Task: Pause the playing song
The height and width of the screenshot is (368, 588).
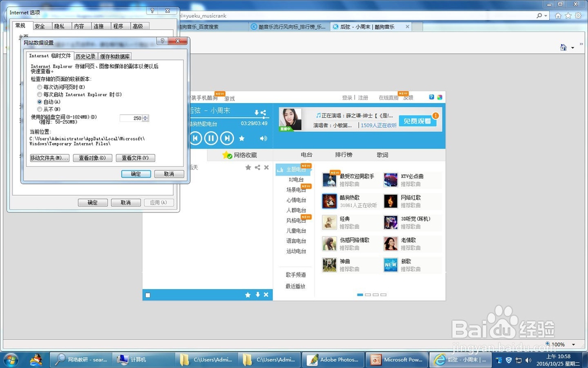Action: tap(211, 138)
